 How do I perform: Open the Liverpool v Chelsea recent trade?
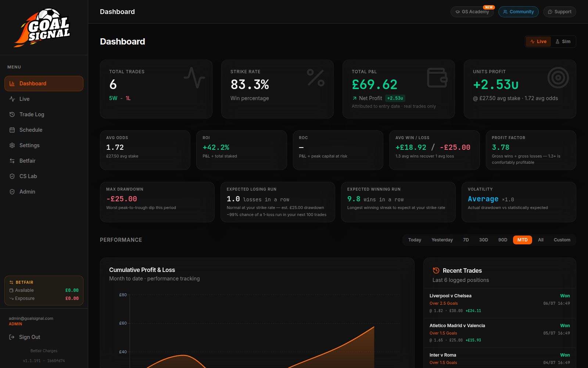click(499, 303)
